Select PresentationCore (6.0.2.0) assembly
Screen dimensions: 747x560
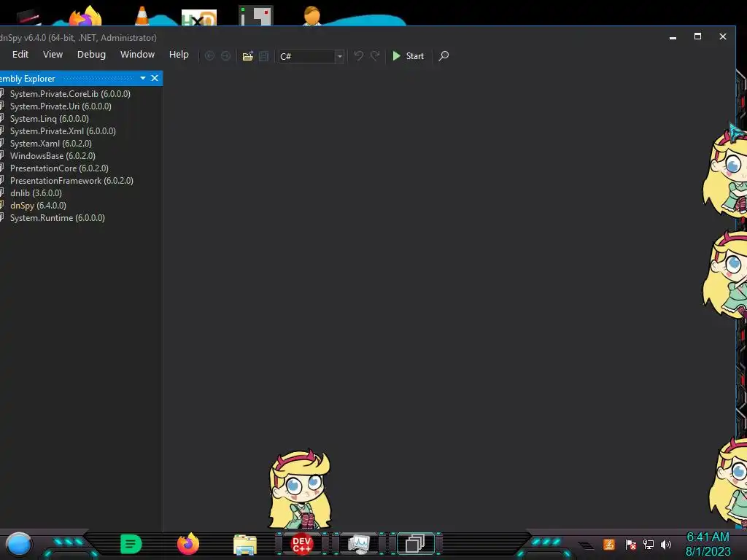(x=59, y=168)
